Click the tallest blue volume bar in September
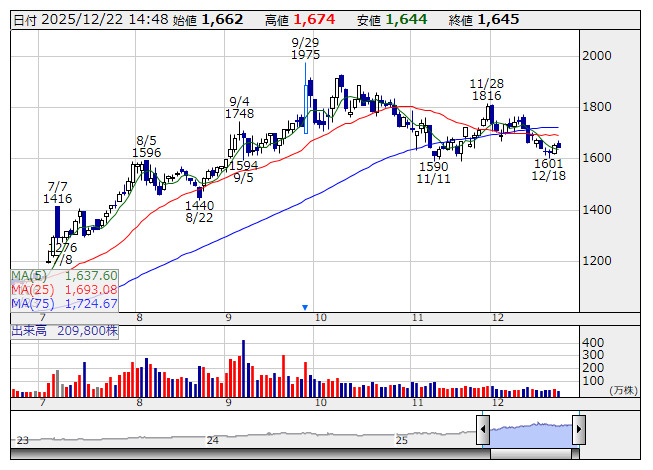This screenshot has height=470, width=653. pyautogui.click(x=244, y=368)
